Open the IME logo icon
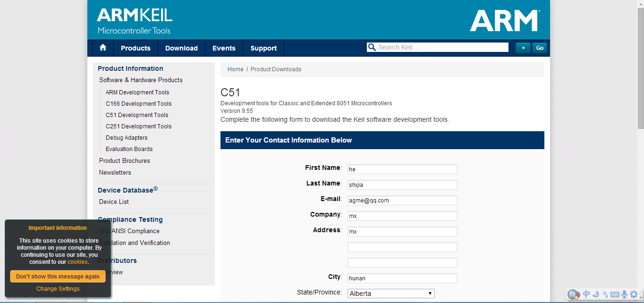644x303 pixels. [x=573, y=295]
